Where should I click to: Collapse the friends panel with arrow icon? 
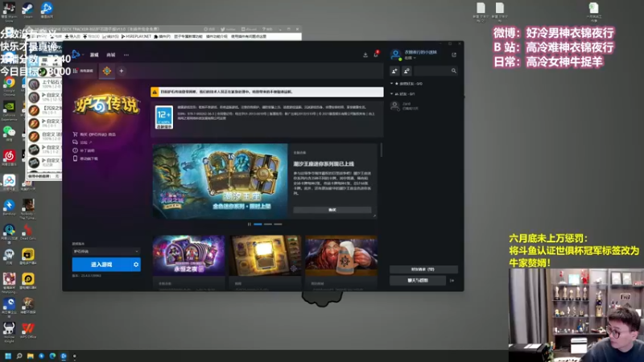click(x=452, y=281)
